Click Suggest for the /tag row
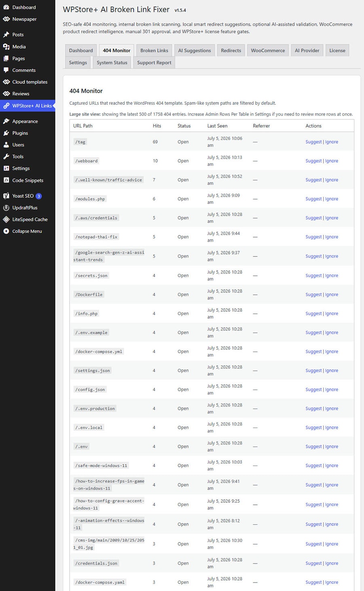 point(313,142)
